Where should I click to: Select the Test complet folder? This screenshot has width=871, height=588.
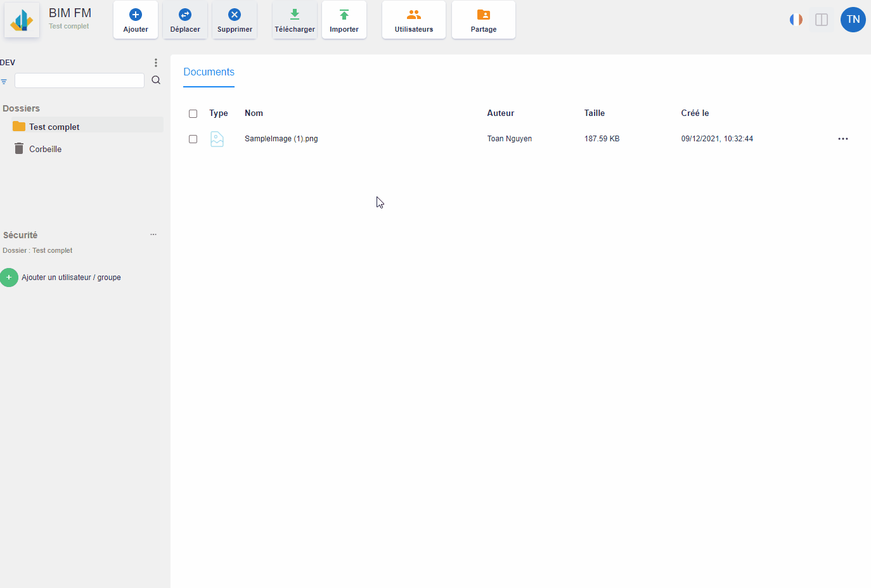pos(55,127)
